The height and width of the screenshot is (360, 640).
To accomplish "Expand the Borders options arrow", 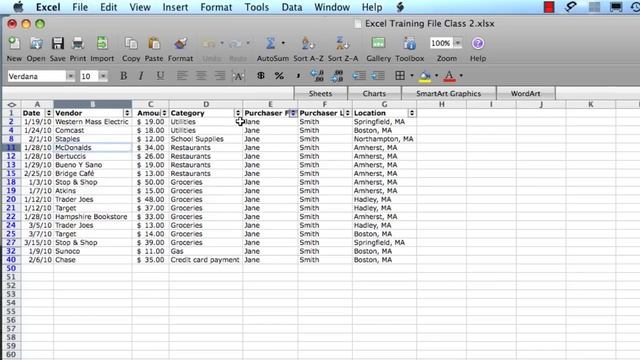I will pos(411,76).
